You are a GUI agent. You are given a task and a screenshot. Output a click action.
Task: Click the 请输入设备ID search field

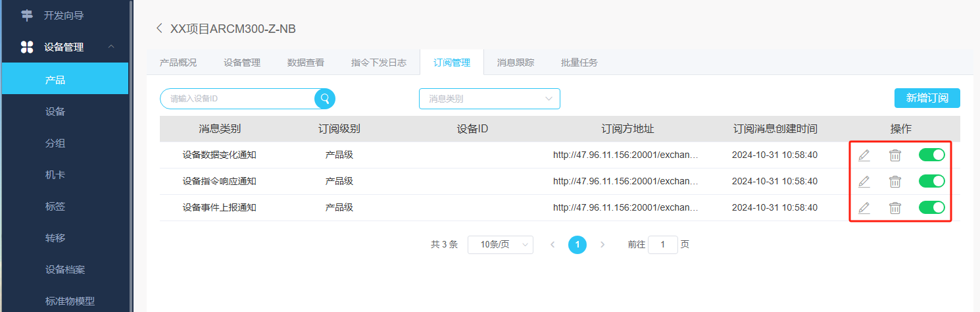[237, 99]
